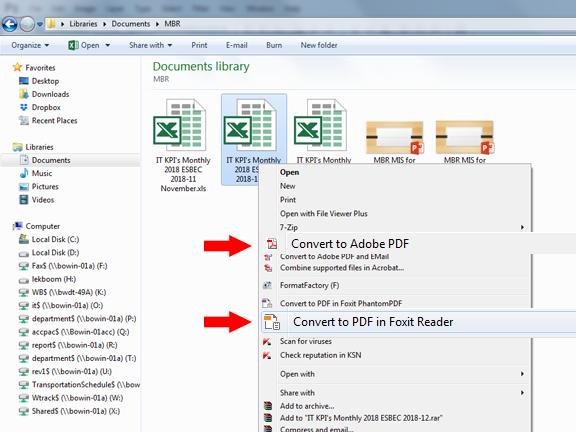The image size is (576, 432).
Task: Open it$ network drive (O:)
Action: (61, 306)
